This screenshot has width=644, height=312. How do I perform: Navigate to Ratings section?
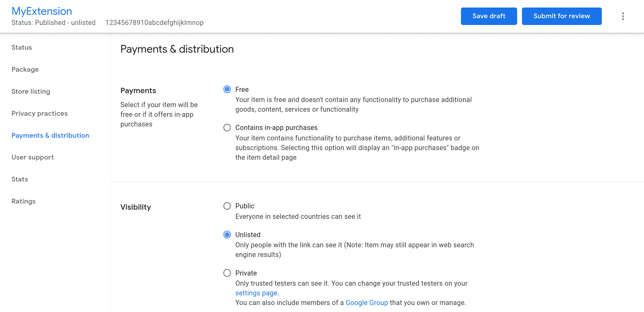click(23, 201)
